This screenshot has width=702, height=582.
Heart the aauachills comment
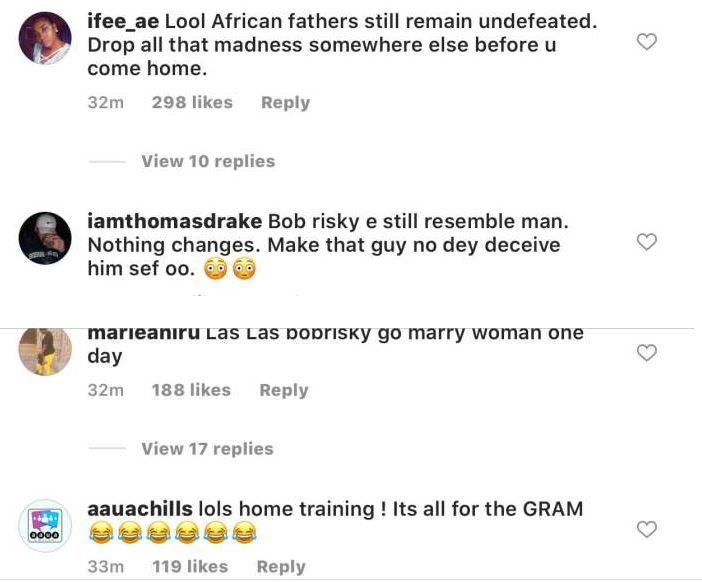[647, 528]
